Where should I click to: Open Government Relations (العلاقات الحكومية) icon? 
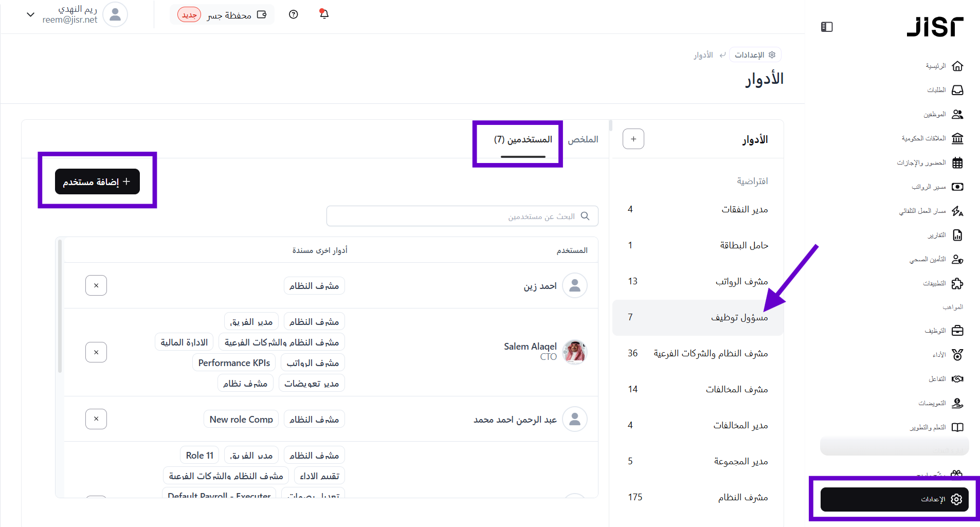tap(957, 139)
